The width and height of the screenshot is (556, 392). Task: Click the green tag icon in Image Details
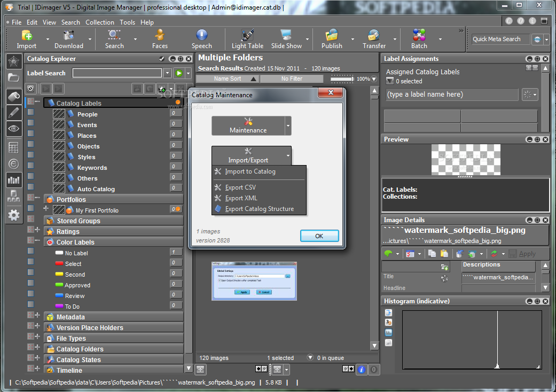(x=388, y=254)
